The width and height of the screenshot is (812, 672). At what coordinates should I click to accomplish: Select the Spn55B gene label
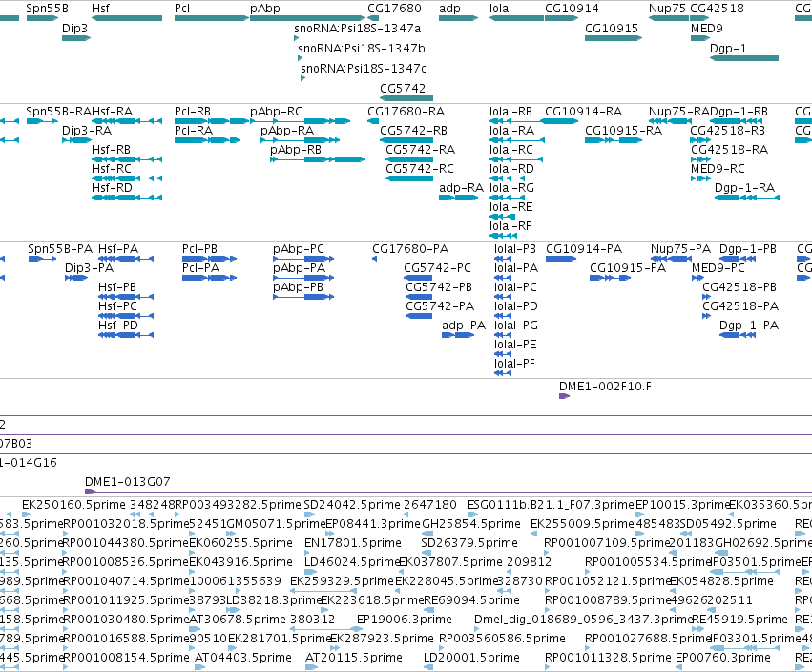pos(47,9)
